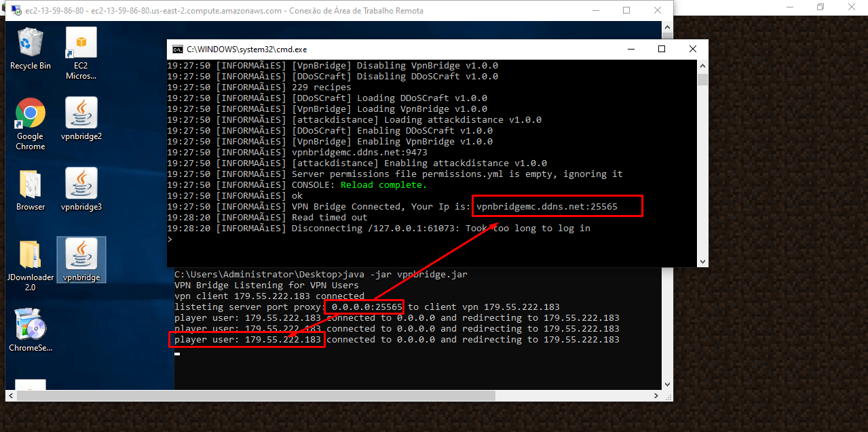Click the cmd.exe title bar system icon
Viewport: 868px width, 432px height.
(178, 50)
